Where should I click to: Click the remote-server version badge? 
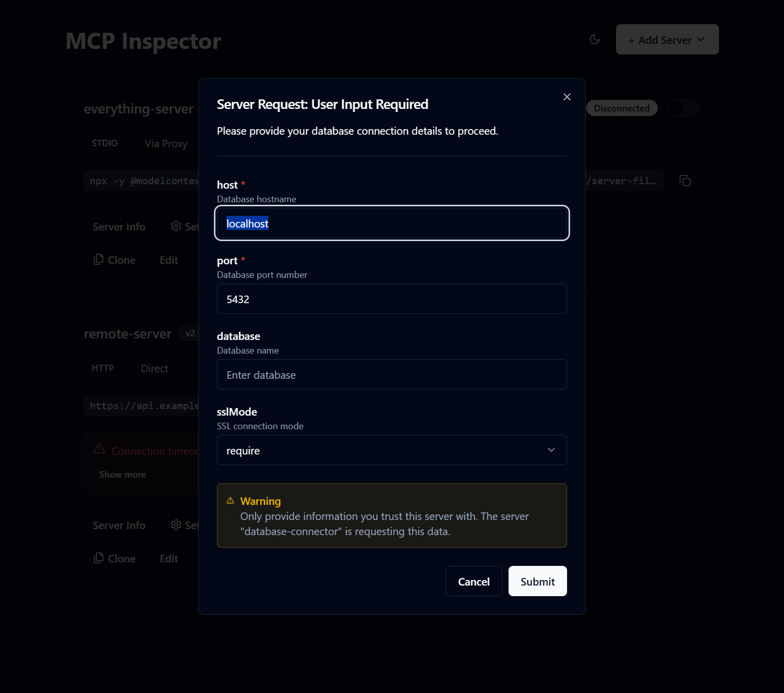point(189,333)
